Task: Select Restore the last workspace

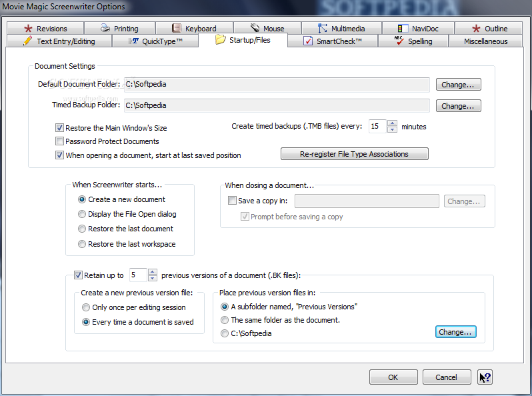Action: point(82,244)
